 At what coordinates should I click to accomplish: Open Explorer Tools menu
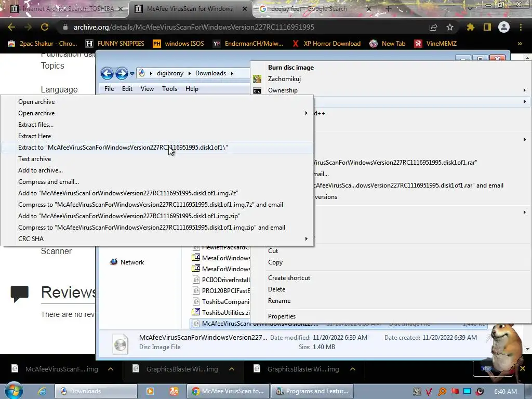click(x=170, y=88)
